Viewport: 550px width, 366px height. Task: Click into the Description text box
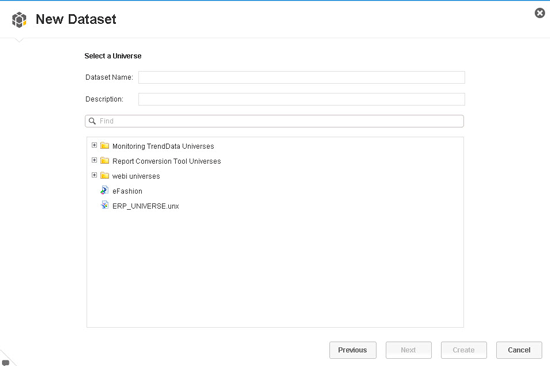301,99
